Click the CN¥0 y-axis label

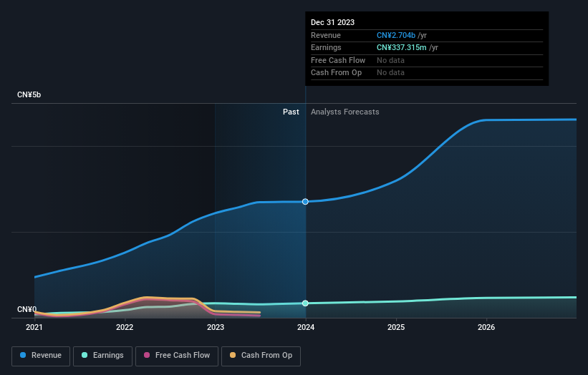tap(26, 309)
